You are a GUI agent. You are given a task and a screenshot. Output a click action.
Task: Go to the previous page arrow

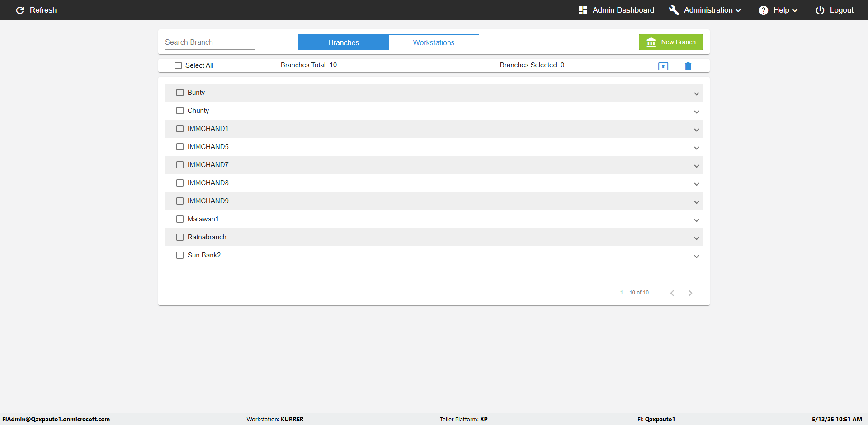click(672, 293)
